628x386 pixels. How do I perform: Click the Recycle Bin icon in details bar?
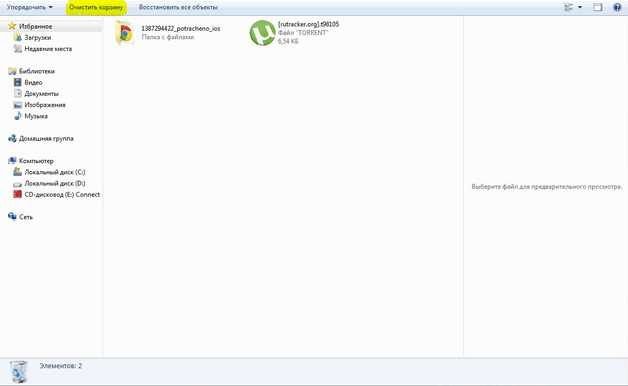click(x=18, y=371)
